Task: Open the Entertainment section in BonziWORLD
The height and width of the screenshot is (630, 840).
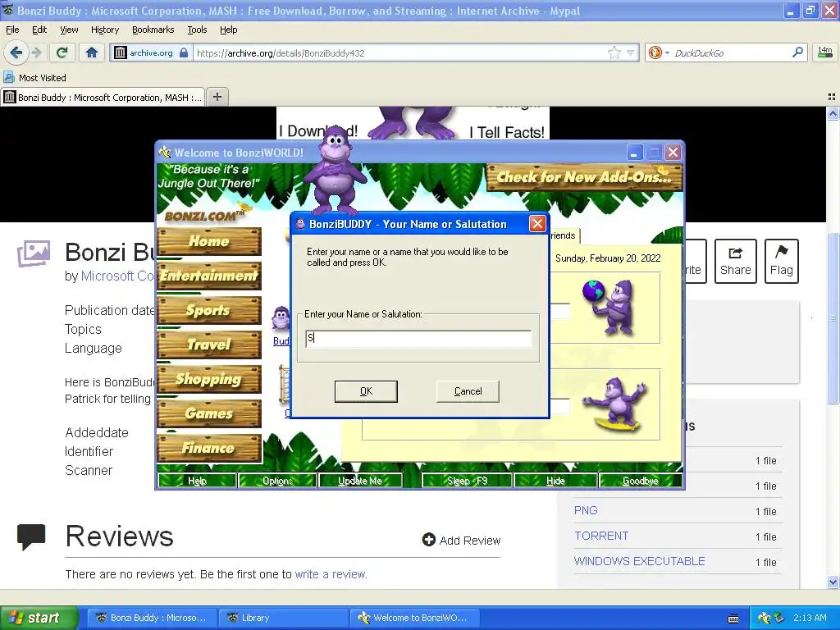Action: (209, 276)
